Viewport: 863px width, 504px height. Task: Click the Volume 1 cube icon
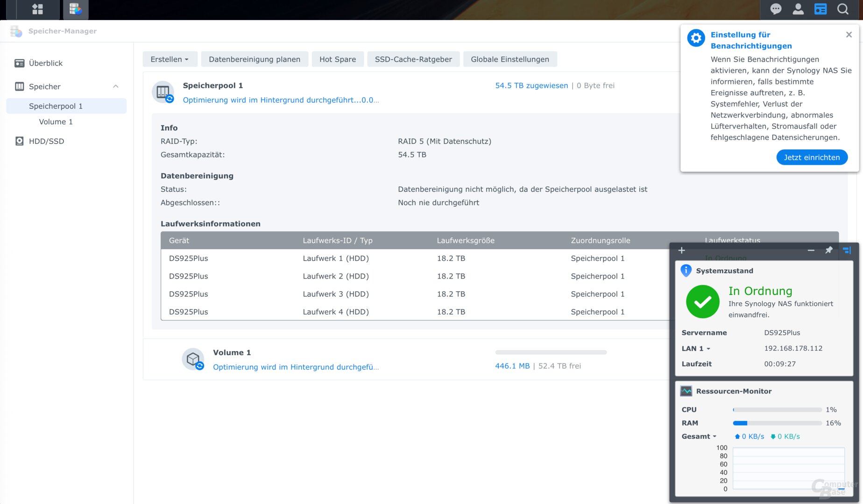click(193, 359)
